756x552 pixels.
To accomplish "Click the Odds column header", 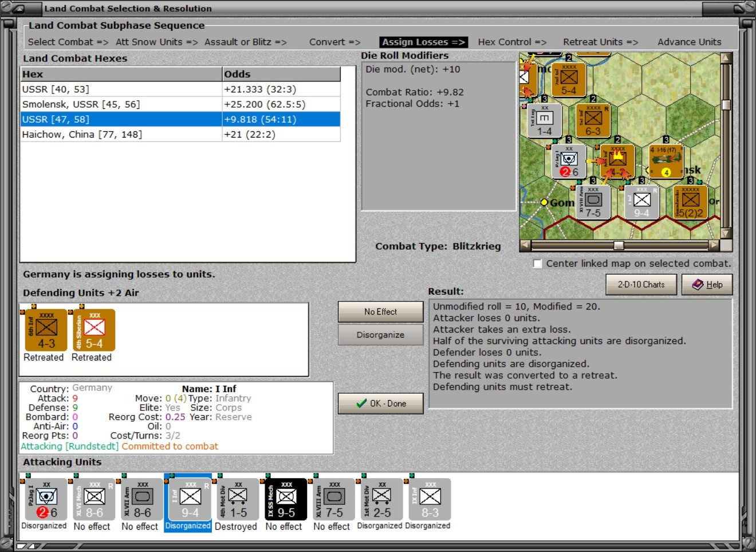I will point(281,74).
